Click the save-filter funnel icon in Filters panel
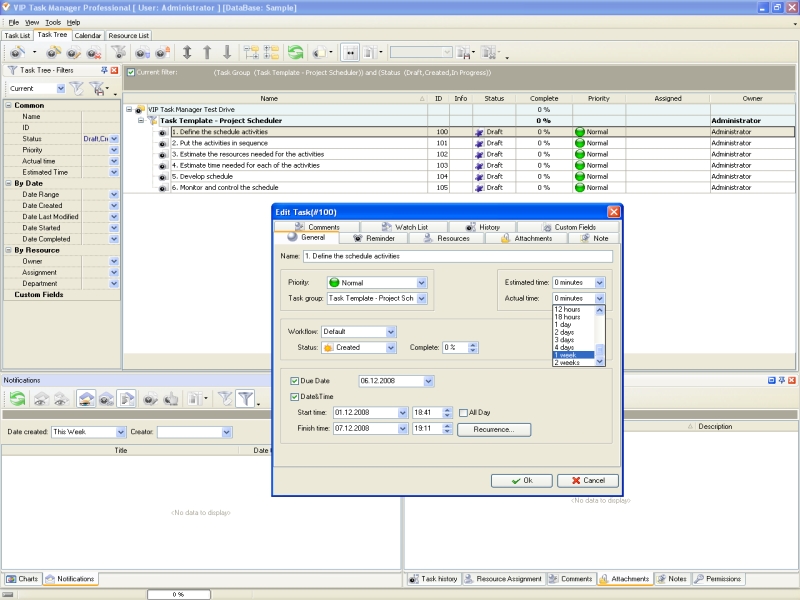 point(97,88)
